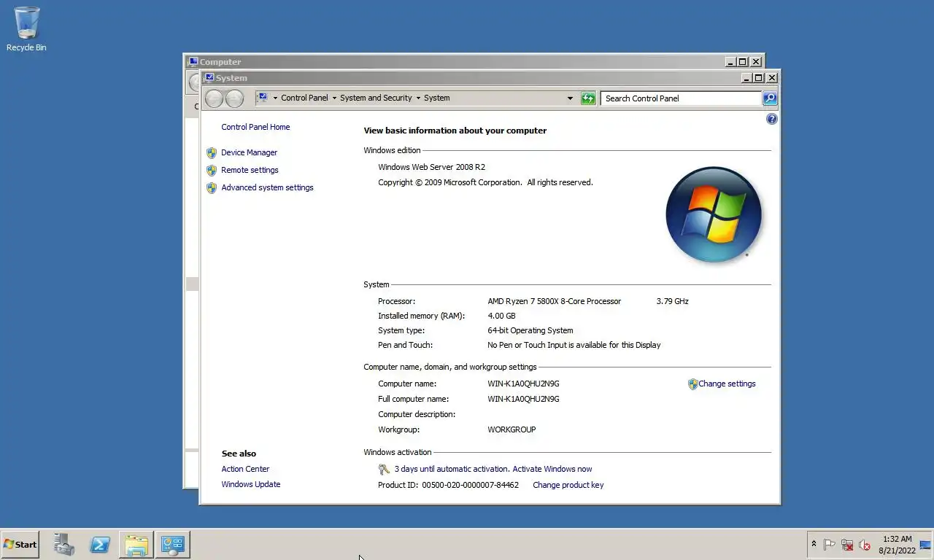Click Show desktop icon at taskbar end
This screenshot has height=560, width=934.
point(925,545)
